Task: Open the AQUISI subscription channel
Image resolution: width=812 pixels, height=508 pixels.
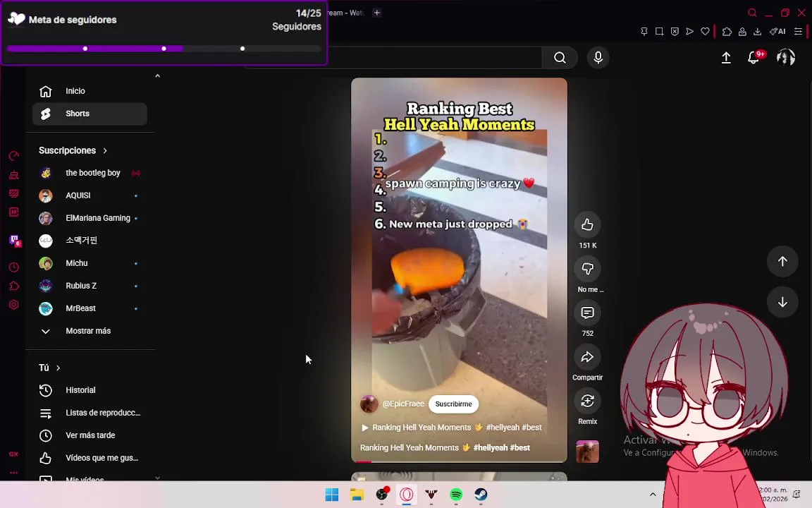Action: [90, 195]
